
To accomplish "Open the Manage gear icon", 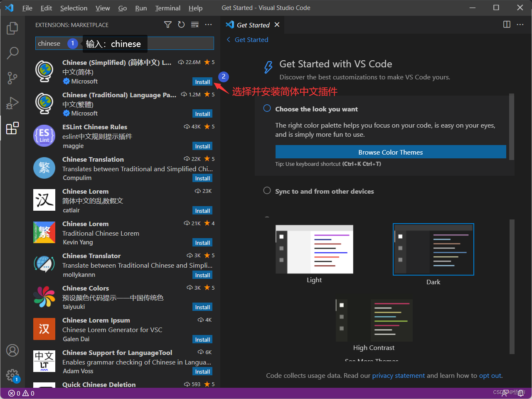I will tap(12, 376).
